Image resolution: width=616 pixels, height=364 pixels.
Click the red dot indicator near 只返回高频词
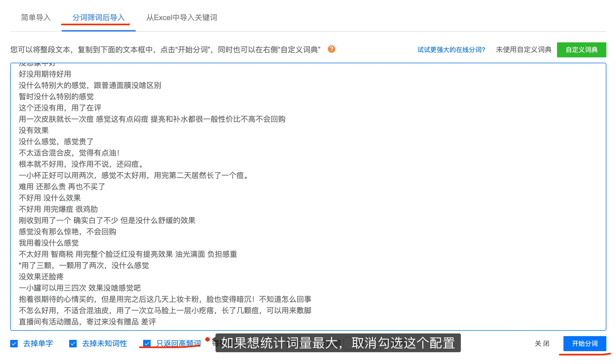(207, 339)
